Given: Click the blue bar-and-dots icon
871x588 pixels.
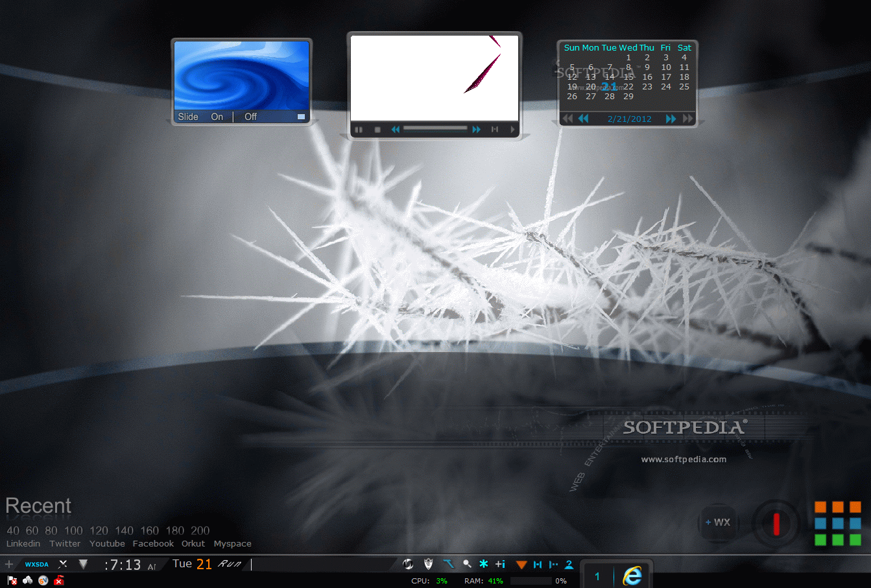Looking at the screenshot, I should (553, 565).
